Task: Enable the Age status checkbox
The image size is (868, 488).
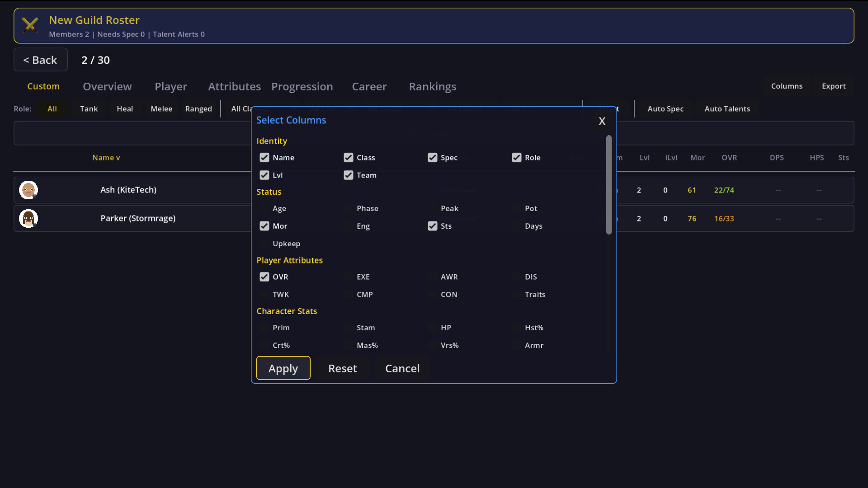Action: tap(264, 208)
